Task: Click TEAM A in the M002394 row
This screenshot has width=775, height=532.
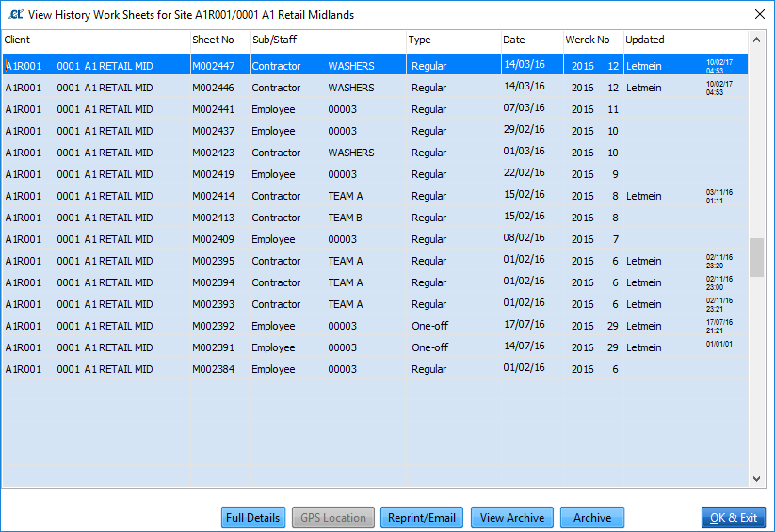Action: (346, 282)
